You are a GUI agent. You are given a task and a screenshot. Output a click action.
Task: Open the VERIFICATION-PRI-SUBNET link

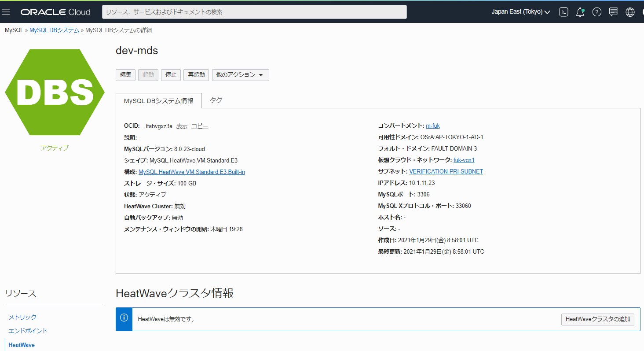point(446,172)
